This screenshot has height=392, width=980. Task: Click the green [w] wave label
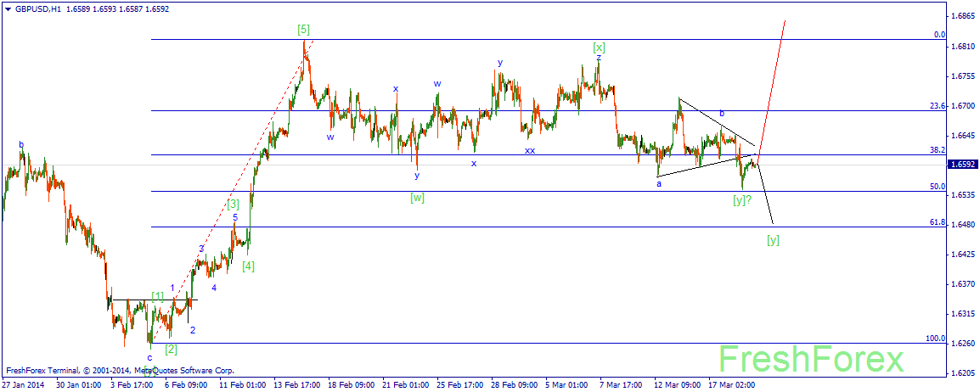click(x=418, y=198)
